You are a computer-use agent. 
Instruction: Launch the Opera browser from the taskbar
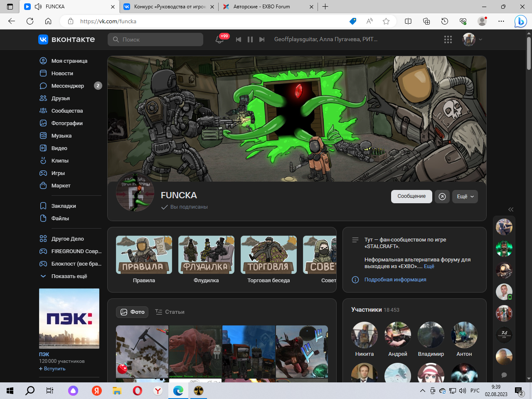(x=138, y=391)
